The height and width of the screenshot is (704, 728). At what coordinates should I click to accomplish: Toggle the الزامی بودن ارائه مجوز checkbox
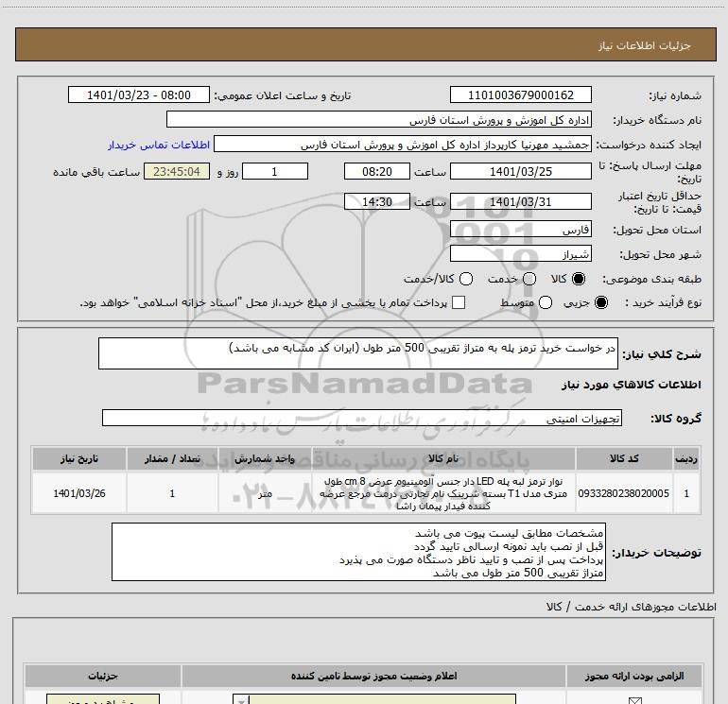pos(634,700)
